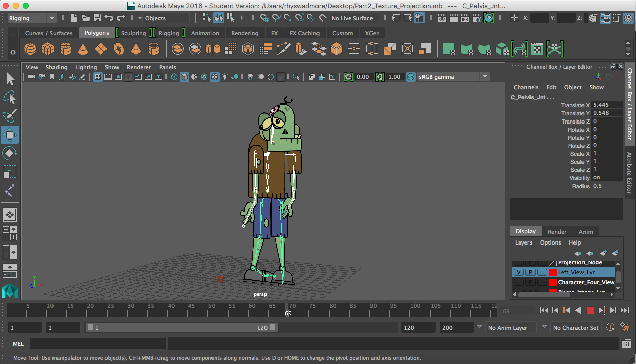Click the Translate X value field
Image resolution: width=636 pixels, height=364 pixels.
pyautogui.click(x=607, y=105)
